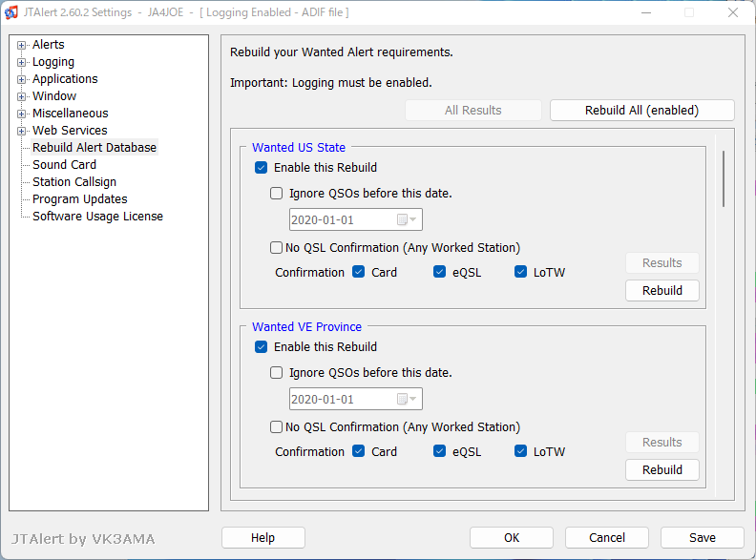Screen dimensions: 756x560
Task: Open Program Updates settings
Action: pyautogui.click(x=79, y=199)
